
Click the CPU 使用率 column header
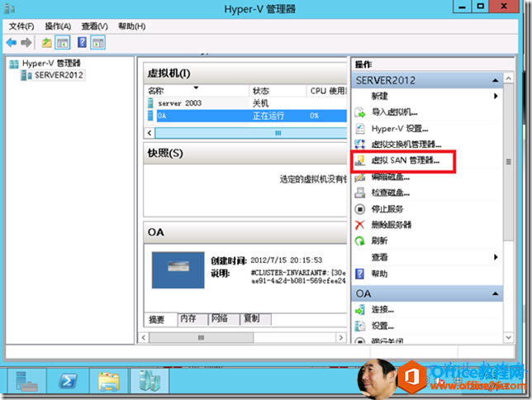[x=327, y=91]
